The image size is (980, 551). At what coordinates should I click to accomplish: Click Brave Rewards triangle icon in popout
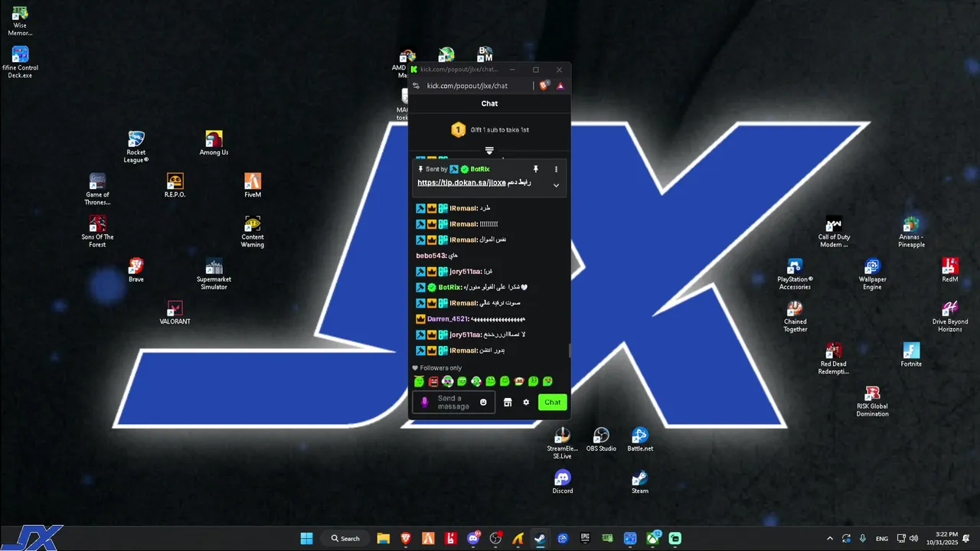point(560,86)
